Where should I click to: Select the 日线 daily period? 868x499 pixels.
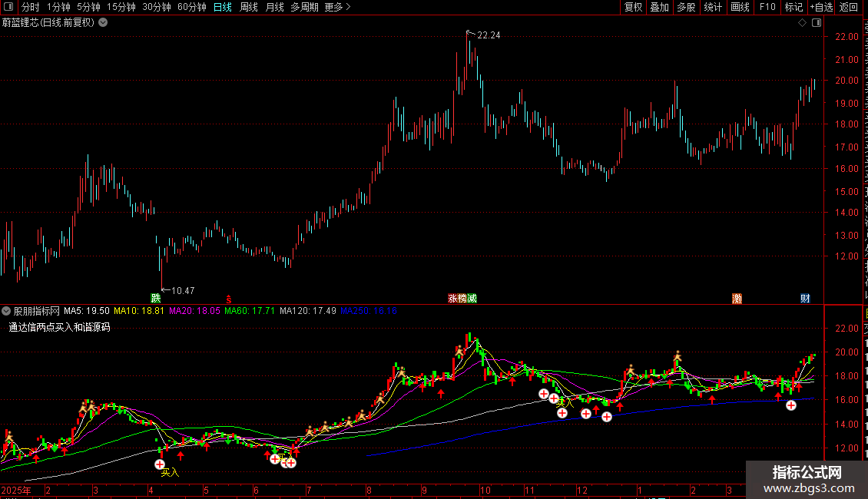(223, 7)
